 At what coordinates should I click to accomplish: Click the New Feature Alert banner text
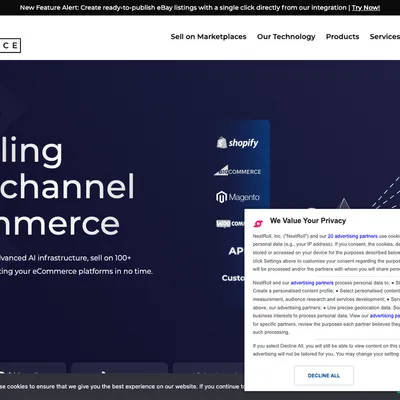[183, 7]
